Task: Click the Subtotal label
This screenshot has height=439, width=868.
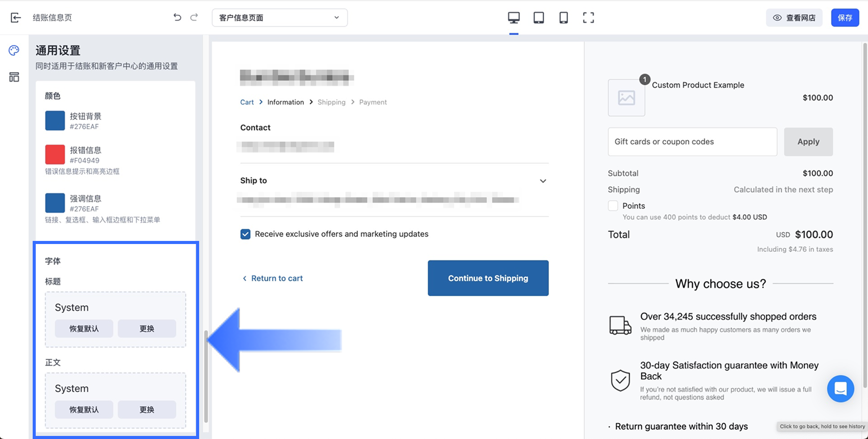Action: coord(623,174)
